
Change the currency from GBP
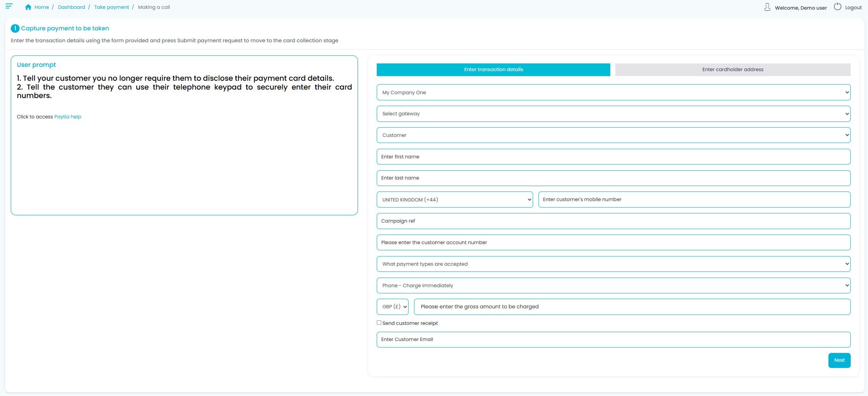click(392, 306)
